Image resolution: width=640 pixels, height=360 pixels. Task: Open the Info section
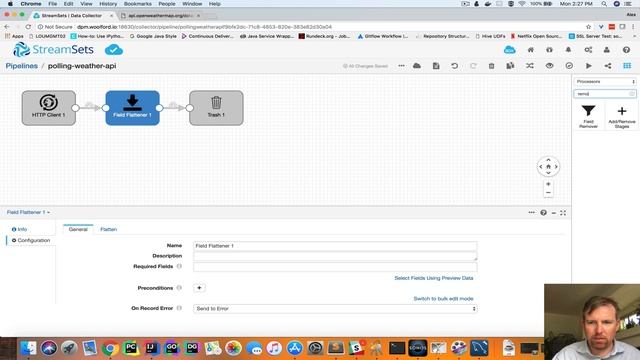19,229
